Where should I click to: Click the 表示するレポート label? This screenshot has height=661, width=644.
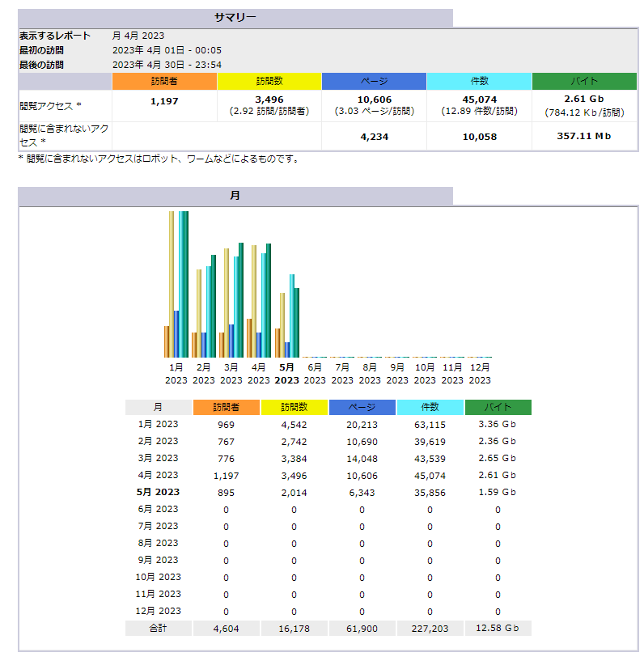(x=55, y=36)
